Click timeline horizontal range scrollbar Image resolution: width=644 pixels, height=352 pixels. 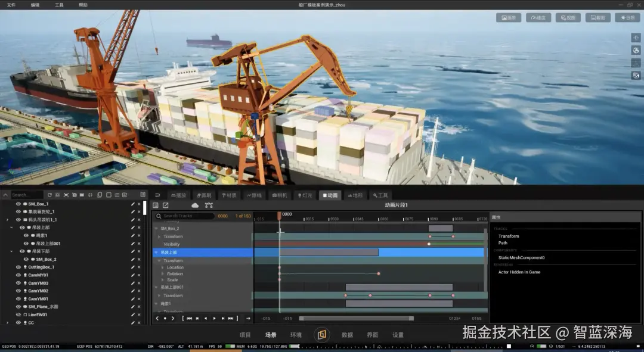tap(357, 319)
